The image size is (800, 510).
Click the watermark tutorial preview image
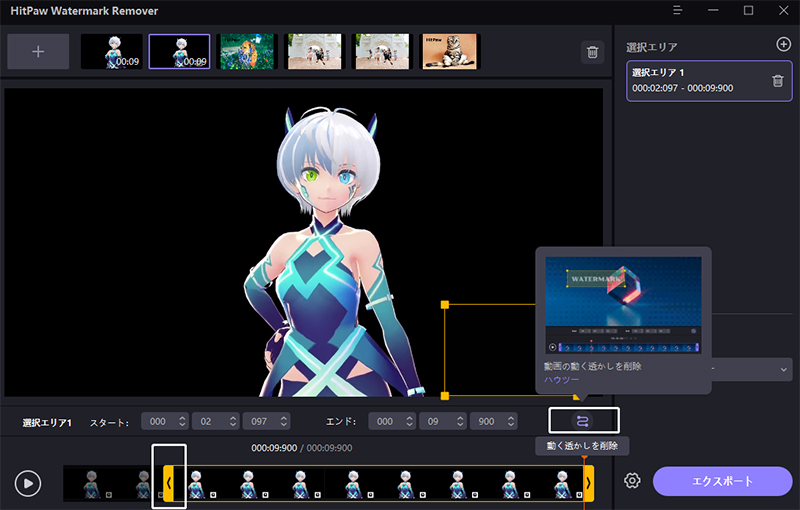623,304
